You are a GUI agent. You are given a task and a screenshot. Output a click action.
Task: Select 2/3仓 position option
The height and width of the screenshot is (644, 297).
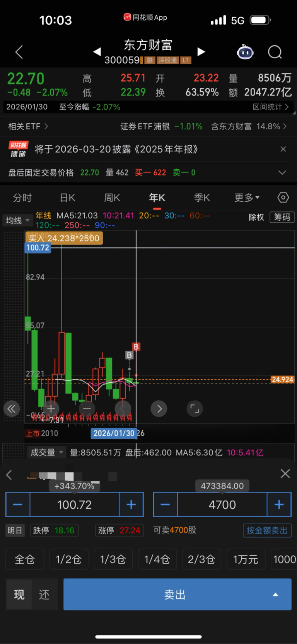tap(201, 559)
